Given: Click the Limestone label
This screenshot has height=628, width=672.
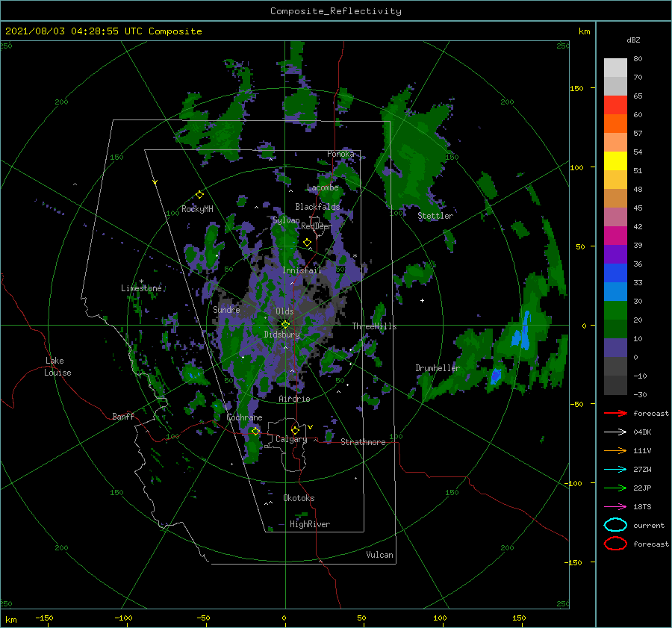Looking at the screenshot, I should pos(141,288).
